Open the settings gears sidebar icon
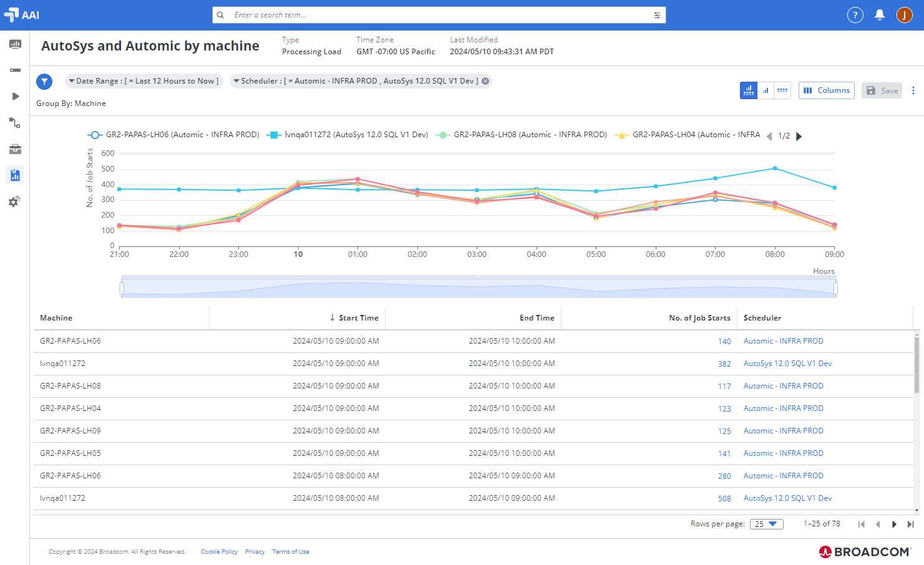The image size is (924, 565). pyautogui.click(x=15, y=201)
